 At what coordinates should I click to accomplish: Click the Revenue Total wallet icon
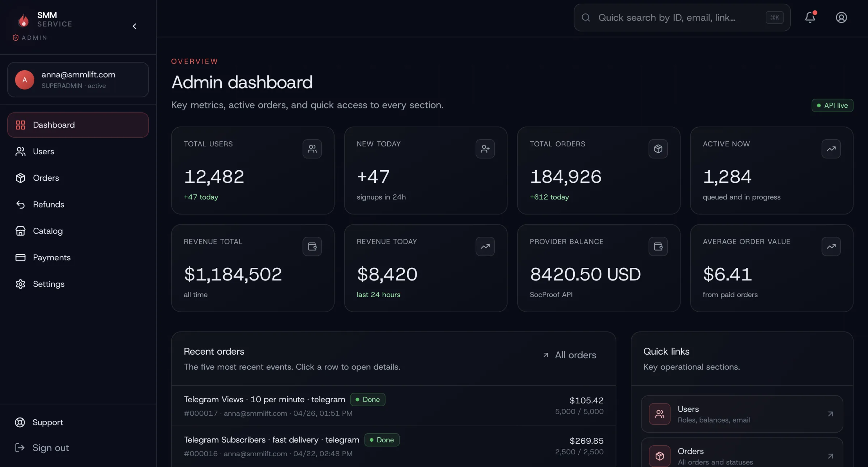pos(312,247)
